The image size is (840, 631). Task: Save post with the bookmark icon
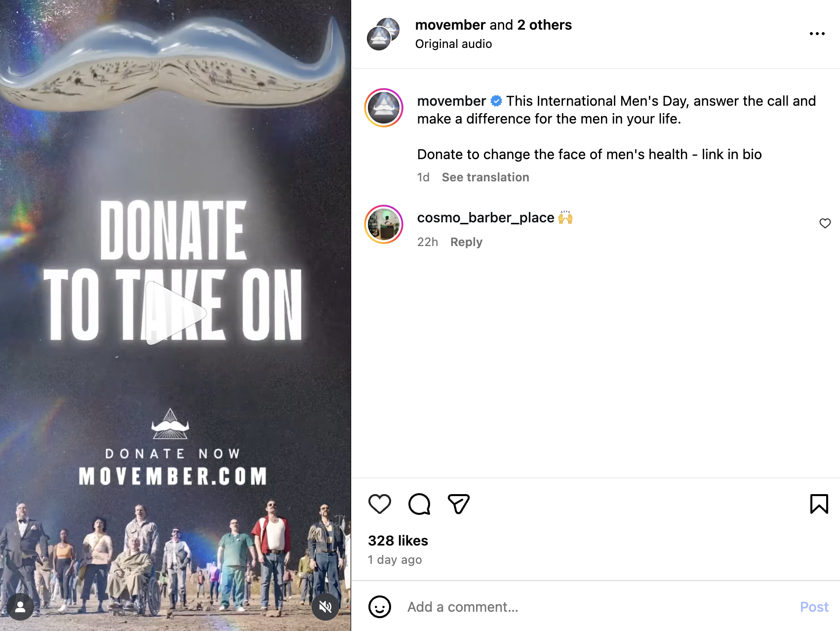[819, 504]
